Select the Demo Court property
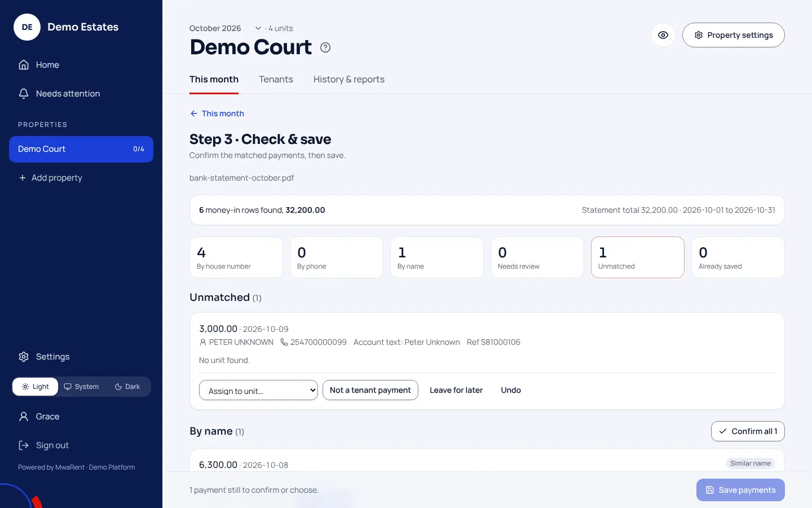Screen dimensions: 812x508 (x=81, y=149)
